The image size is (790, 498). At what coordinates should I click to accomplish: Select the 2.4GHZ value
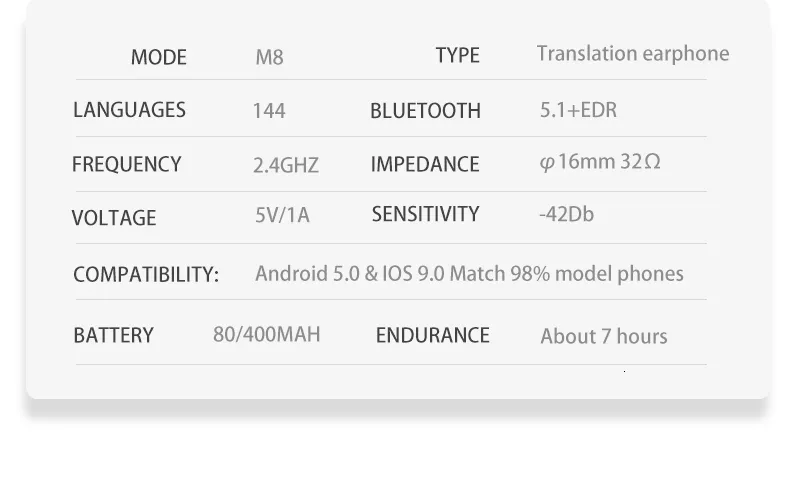286,165
